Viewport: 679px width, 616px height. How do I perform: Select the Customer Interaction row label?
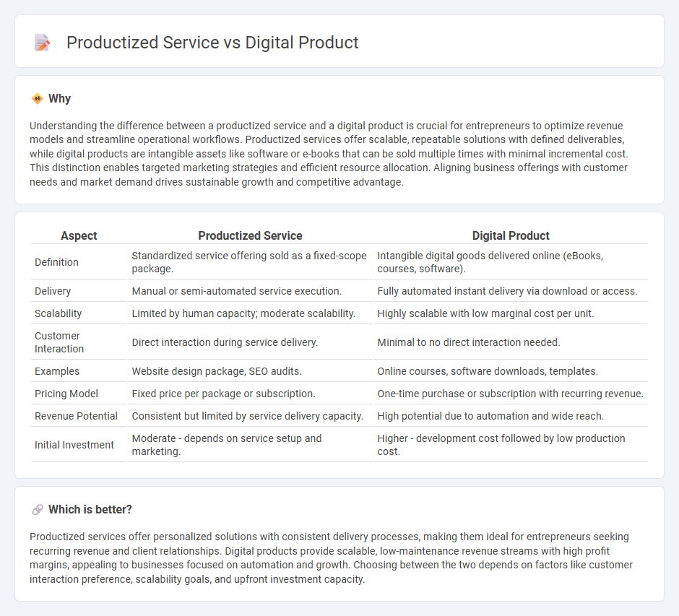(x=59, y=342)
